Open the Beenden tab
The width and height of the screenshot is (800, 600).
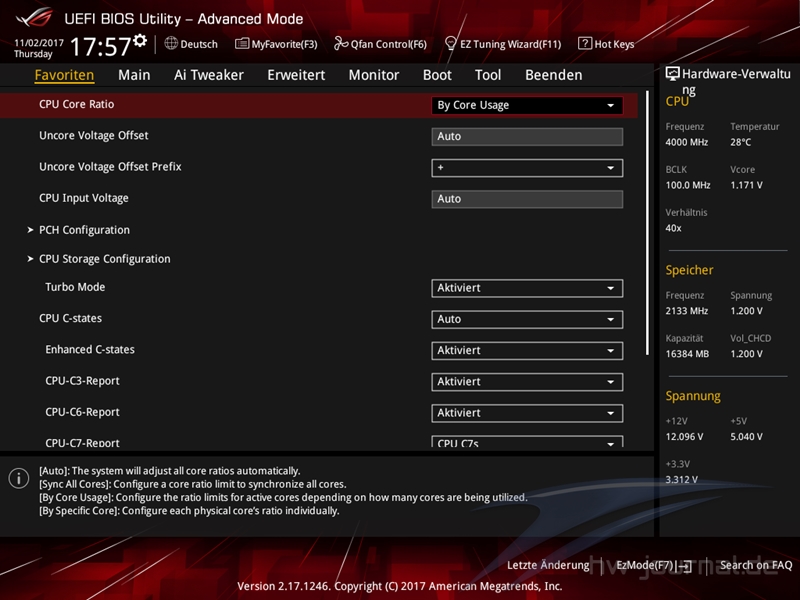click(554, 75)
